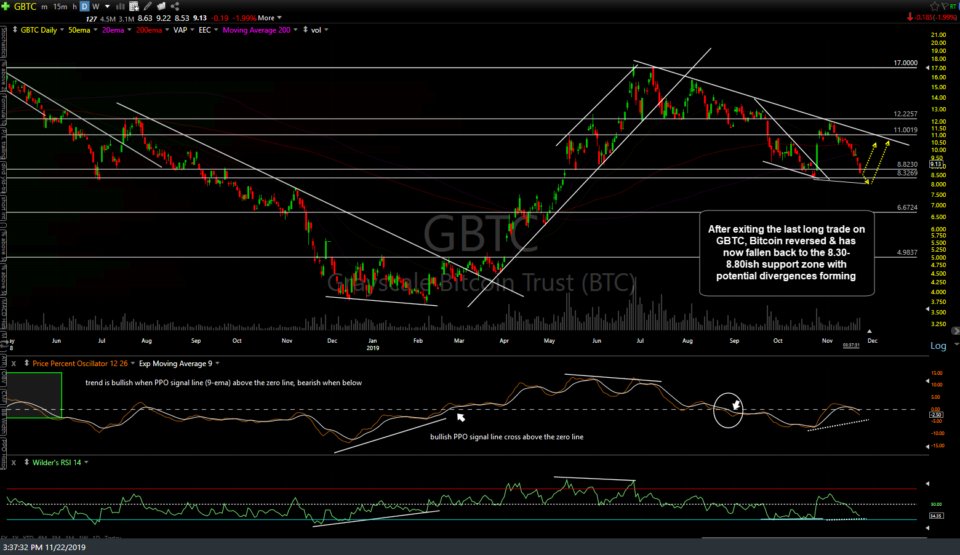The image size is (960, 555).
Task: Click the price scale arrow at 17.00
Action: coord(928,67)
